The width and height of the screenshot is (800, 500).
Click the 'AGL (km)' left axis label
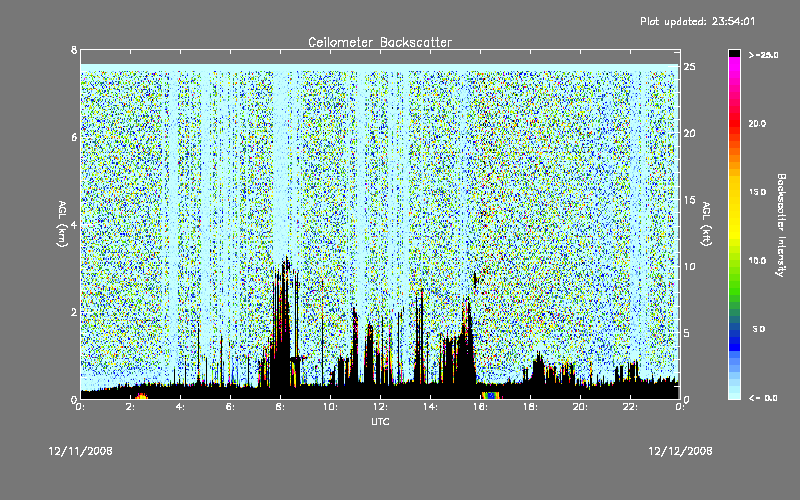62,224
